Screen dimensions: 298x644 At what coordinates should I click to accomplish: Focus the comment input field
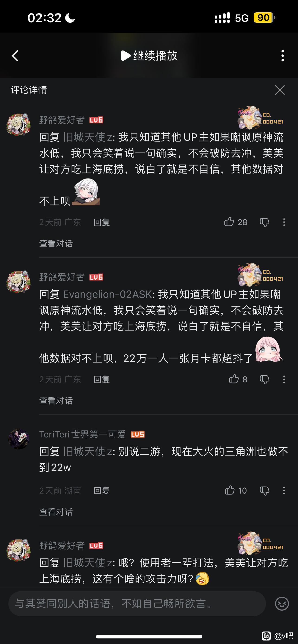(137, 603)
